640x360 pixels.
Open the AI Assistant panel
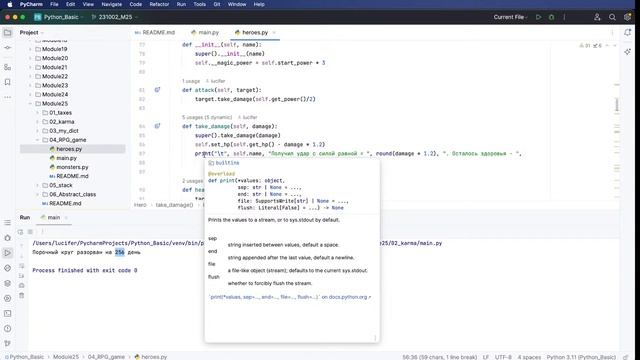coord(627,52)
